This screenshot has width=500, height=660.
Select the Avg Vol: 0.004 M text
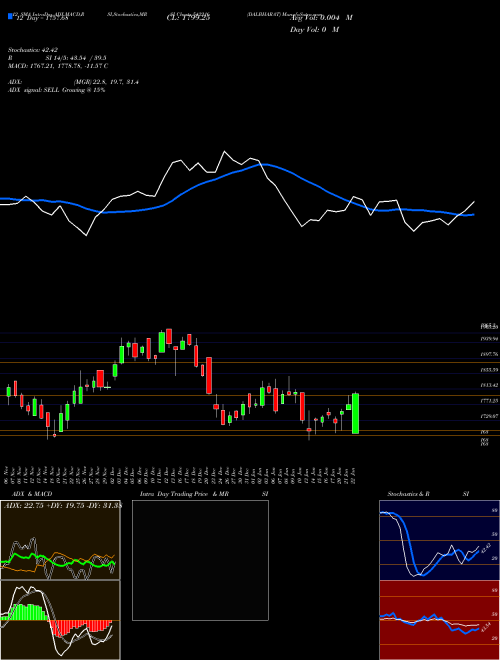321,18
